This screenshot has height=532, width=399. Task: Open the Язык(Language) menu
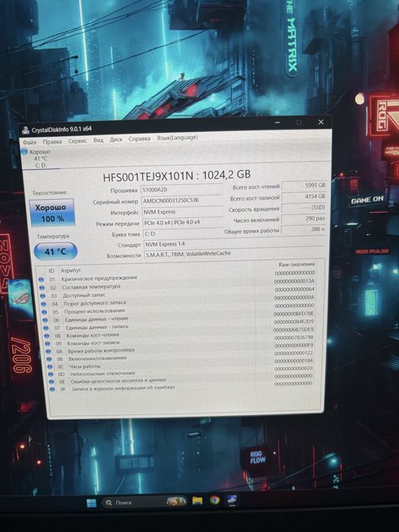click(177, 138)
